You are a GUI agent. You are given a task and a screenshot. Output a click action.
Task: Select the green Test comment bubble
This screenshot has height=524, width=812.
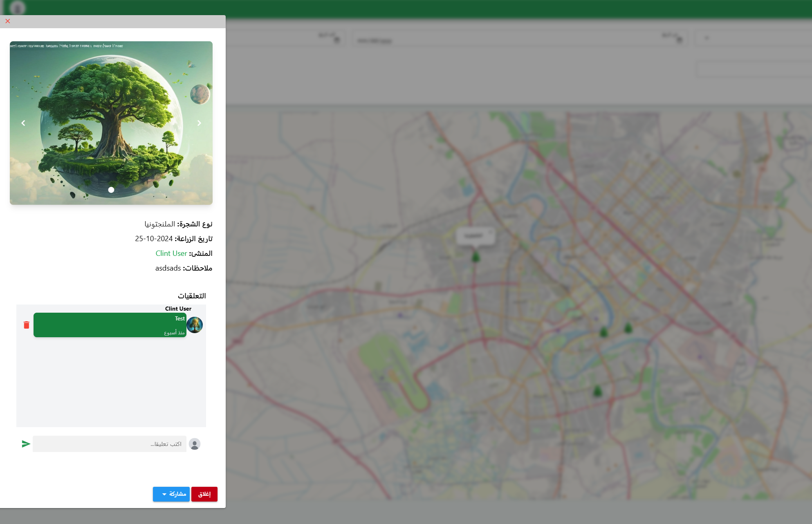(110, 325)
